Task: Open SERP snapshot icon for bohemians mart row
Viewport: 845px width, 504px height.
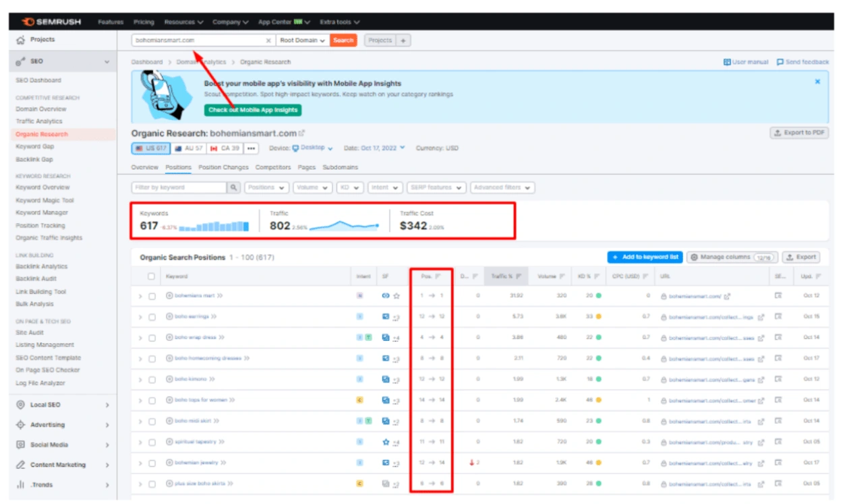Action: pos(778,296)
